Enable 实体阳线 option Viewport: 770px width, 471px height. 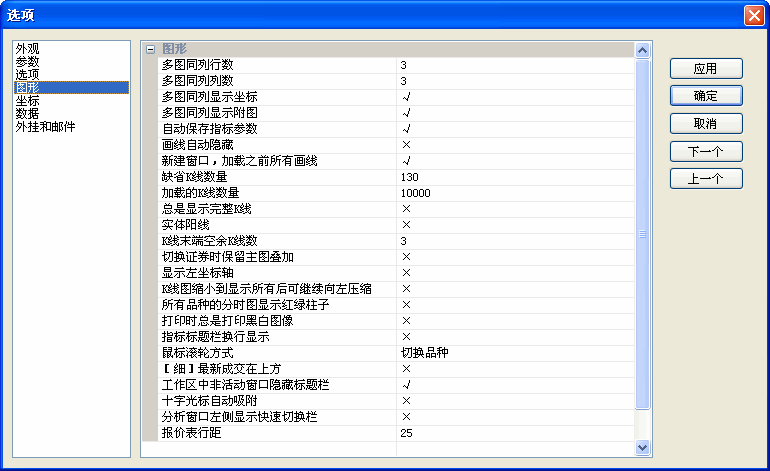click(407, 225)
